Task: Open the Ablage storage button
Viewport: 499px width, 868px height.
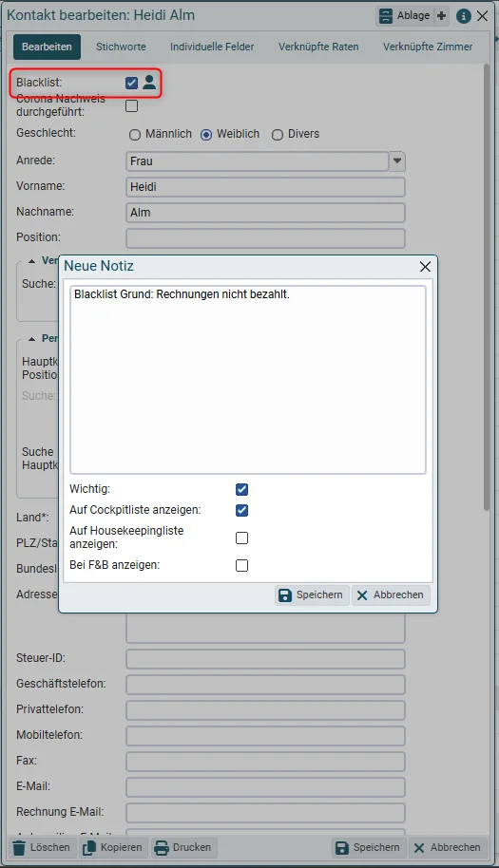Action: 405,15
